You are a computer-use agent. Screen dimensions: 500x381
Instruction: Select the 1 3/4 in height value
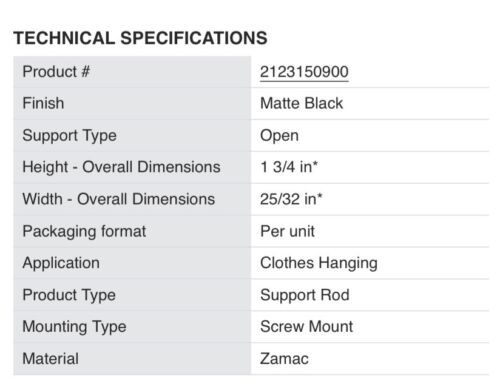tap(289, 167)
